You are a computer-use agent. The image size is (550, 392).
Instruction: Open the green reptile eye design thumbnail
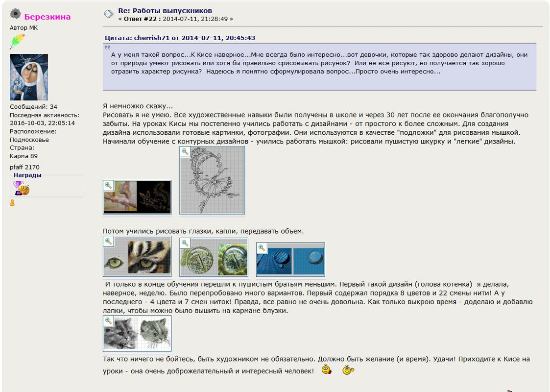pyautogui.click(x=214, y=257)
